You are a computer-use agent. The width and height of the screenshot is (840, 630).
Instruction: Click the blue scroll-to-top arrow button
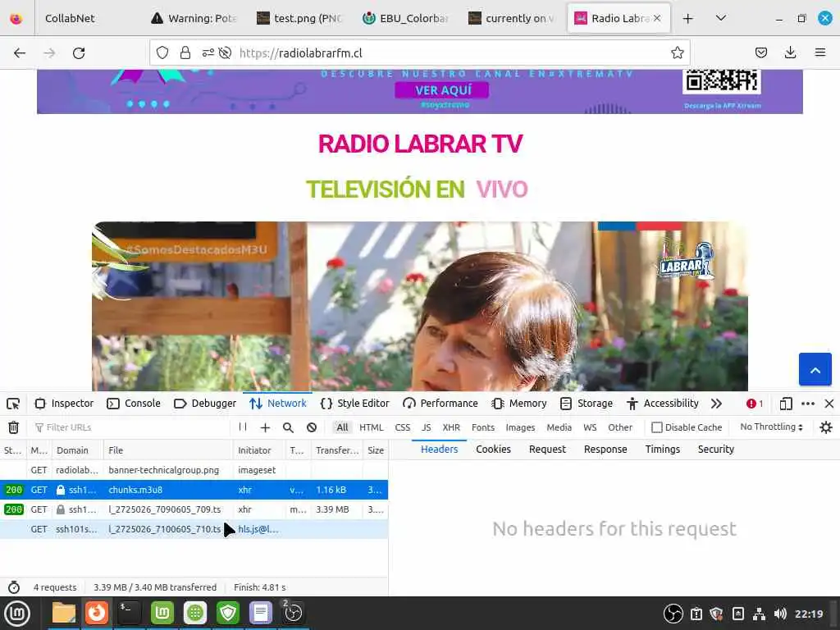(815, 370)
